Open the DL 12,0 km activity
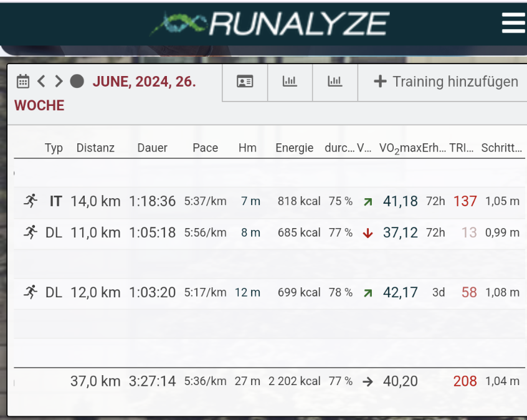527x420 pixels. pyautogui.click(x=95, y=292)
